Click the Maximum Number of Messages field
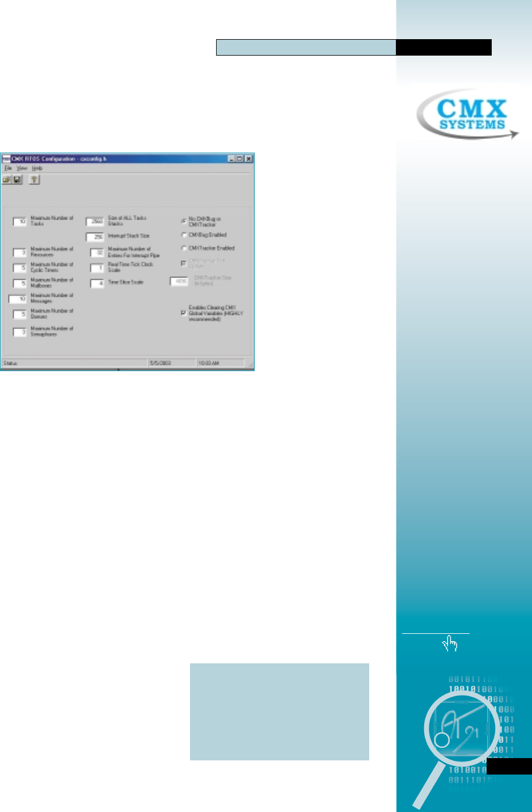 pos(18,298)
